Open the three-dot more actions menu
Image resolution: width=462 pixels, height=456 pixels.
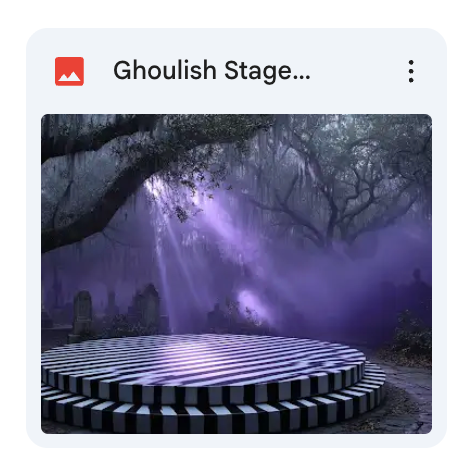(x=411, y=71)
